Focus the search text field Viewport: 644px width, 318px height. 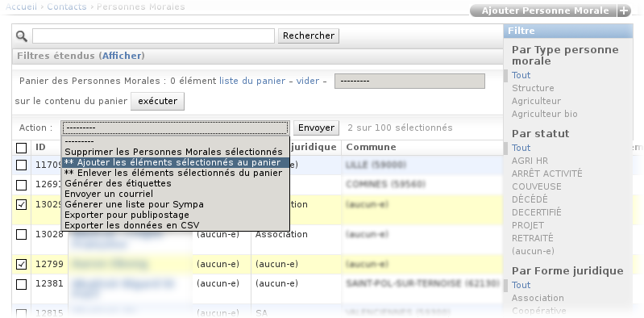coord(153,36)
